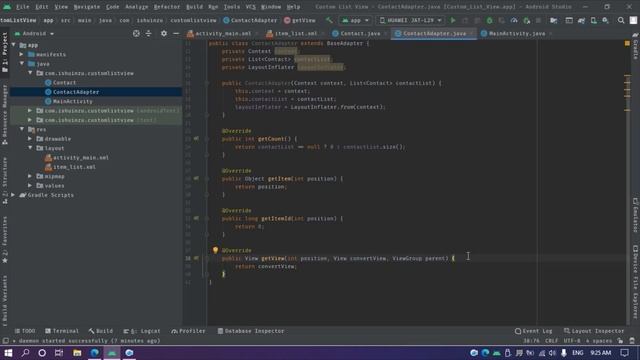Switch to the MainActivity.java tab

click(517, 33)
